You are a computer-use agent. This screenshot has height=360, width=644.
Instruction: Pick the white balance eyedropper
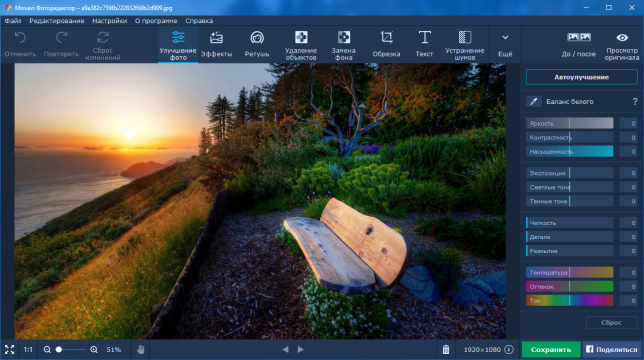tap(534, 101)
